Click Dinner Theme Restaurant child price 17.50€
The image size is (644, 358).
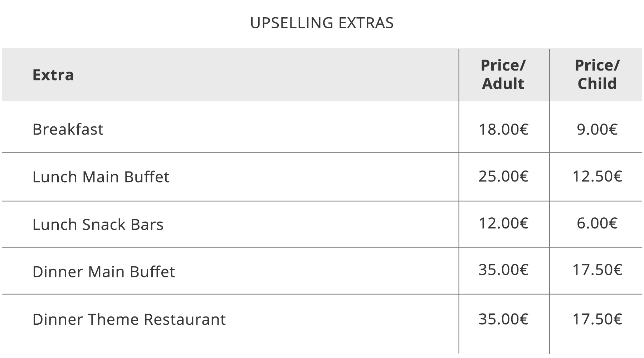pyautogui.click(x=597, y=319)
